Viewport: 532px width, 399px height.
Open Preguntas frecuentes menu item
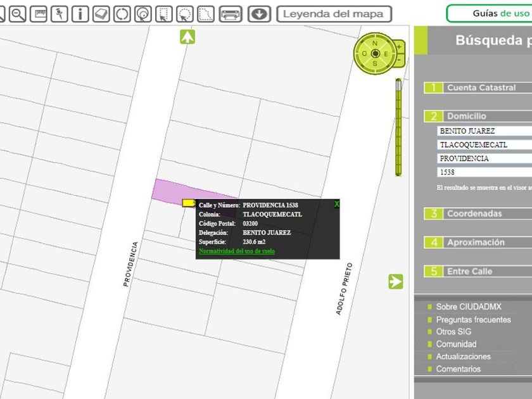(473, 320)
